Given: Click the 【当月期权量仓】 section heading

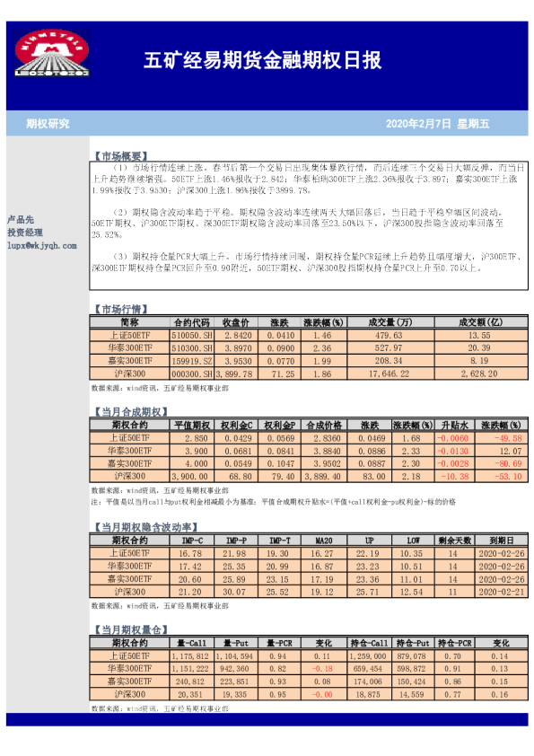Looking at the screenshot, I should (x=130, y=629).
